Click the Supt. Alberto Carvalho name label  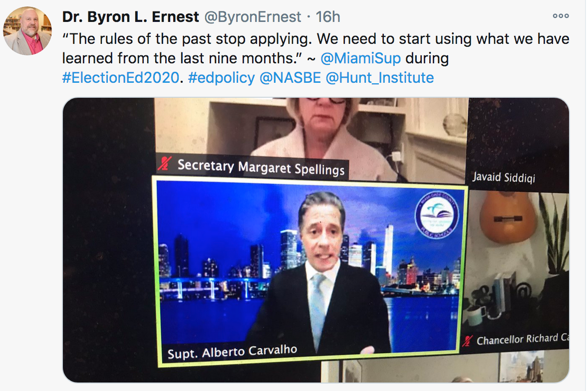coord(232,352)
